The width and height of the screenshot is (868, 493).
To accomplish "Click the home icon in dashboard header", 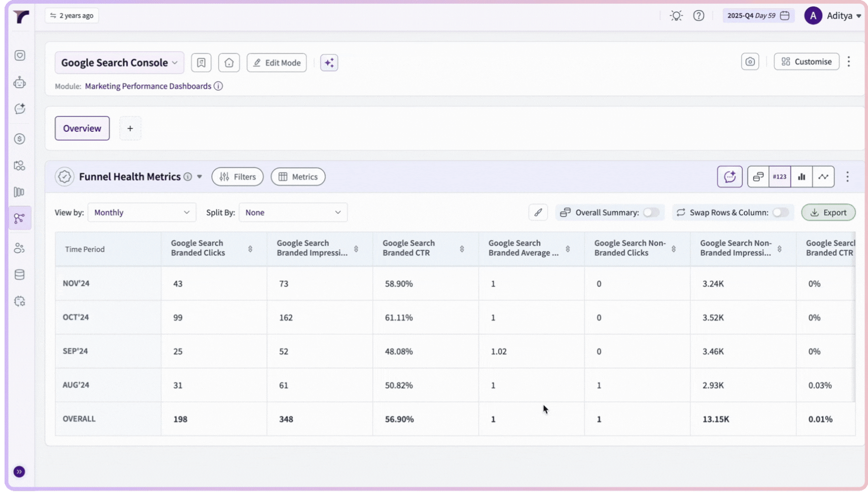I will 229,63.
